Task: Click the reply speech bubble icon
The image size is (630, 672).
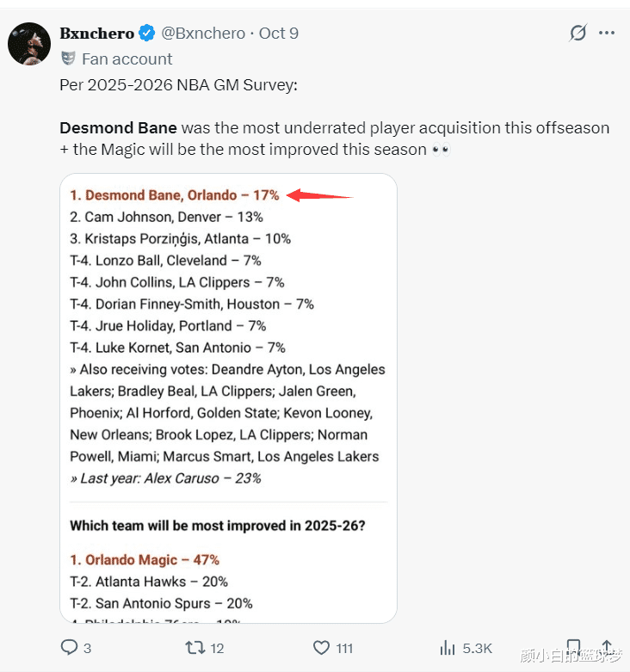Action: tap(69, 647)
